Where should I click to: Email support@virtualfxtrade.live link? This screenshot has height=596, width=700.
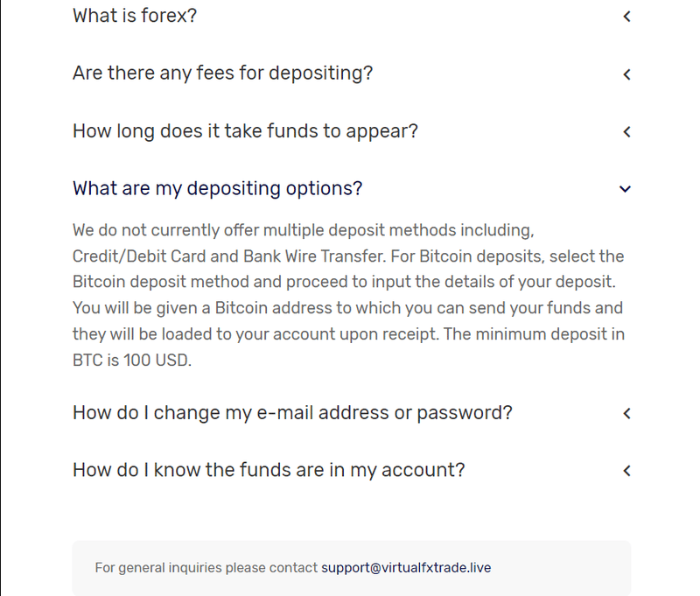tap(406, 568)
